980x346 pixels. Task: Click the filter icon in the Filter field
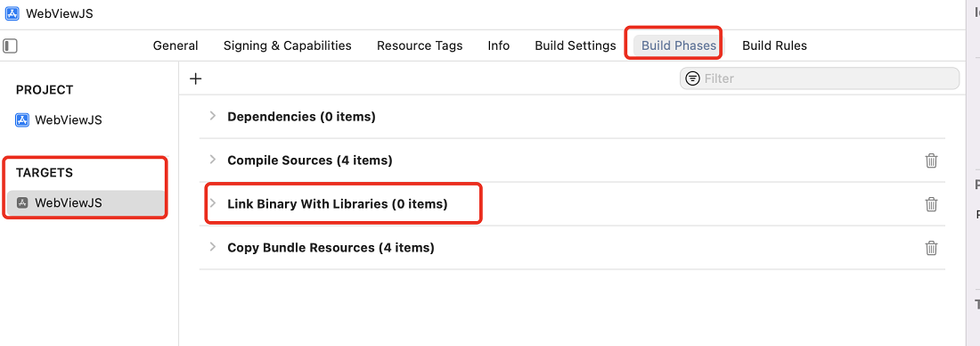692,78
